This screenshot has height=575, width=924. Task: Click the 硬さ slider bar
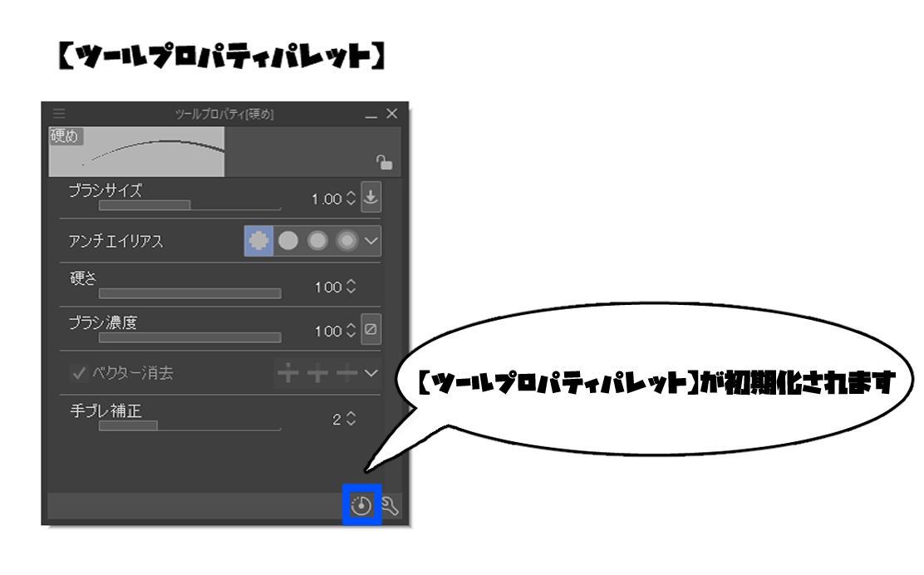tap(189, 293)
